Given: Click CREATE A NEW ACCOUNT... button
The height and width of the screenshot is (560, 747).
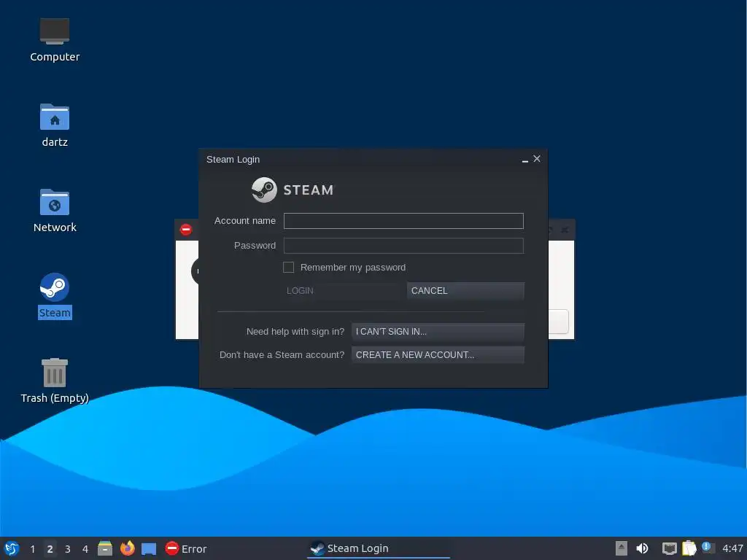Looking at the screenshot, I should click(438, 355).
